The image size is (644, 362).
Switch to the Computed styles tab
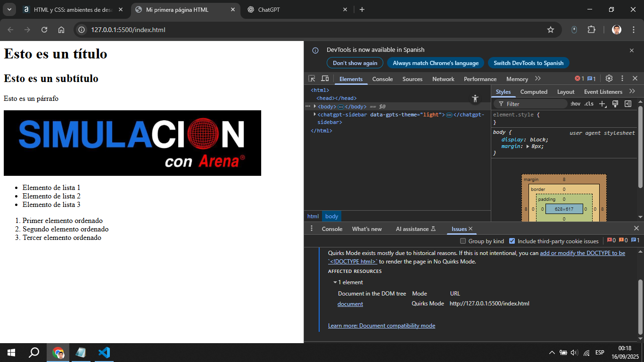click(534, 92)
